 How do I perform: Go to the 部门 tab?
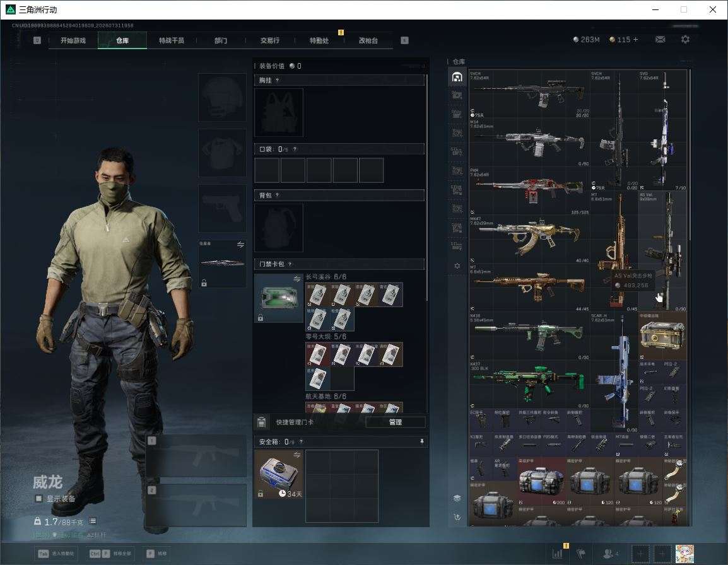point(221,40)
